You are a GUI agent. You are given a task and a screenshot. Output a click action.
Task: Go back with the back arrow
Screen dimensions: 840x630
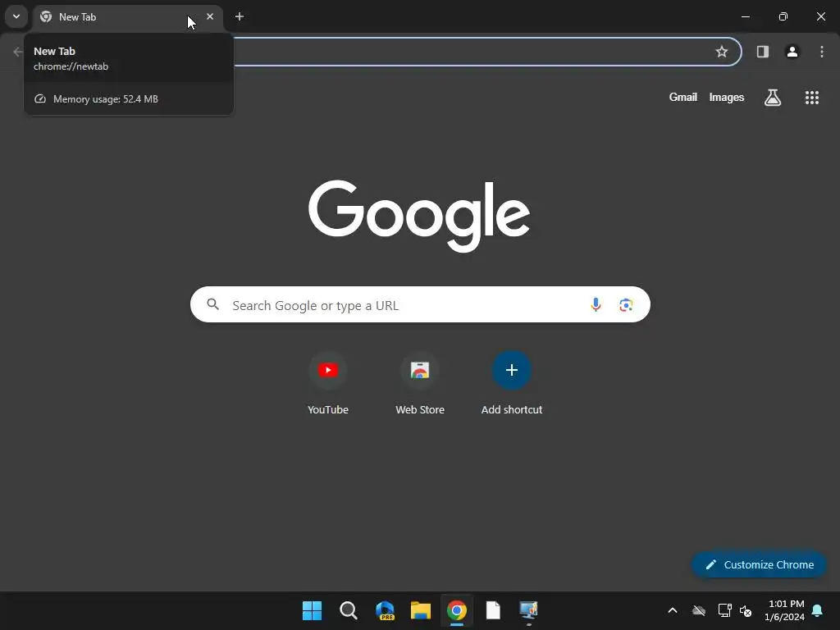pyautogui.click(x=18, y=52)
